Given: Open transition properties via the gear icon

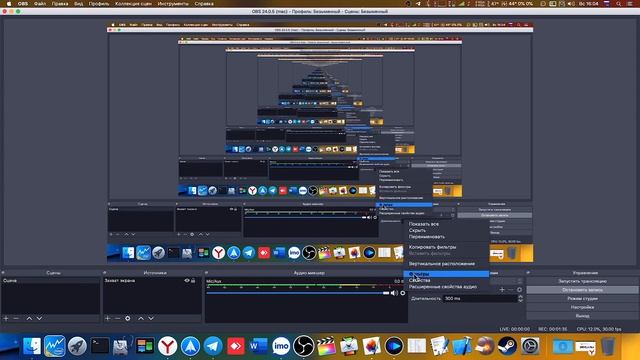Looking at the screenshot, I should click(x=520, y=289).
